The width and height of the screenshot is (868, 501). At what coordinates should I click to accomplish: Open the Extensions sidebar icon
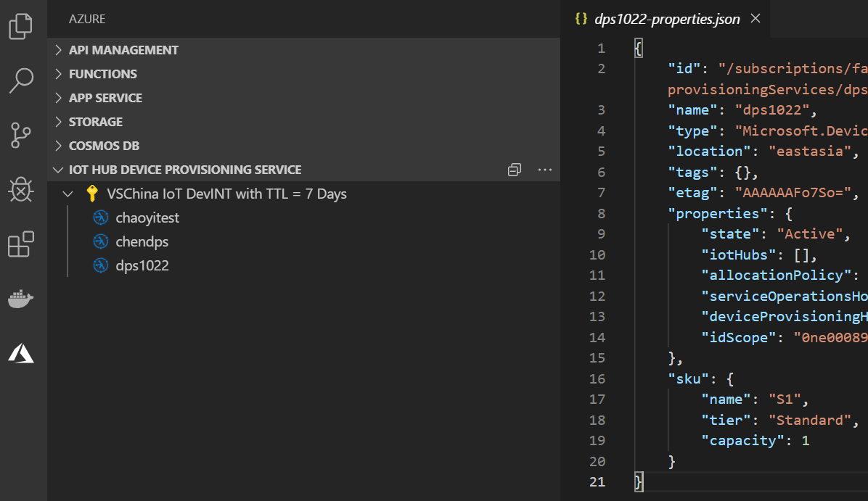(21, 244)
